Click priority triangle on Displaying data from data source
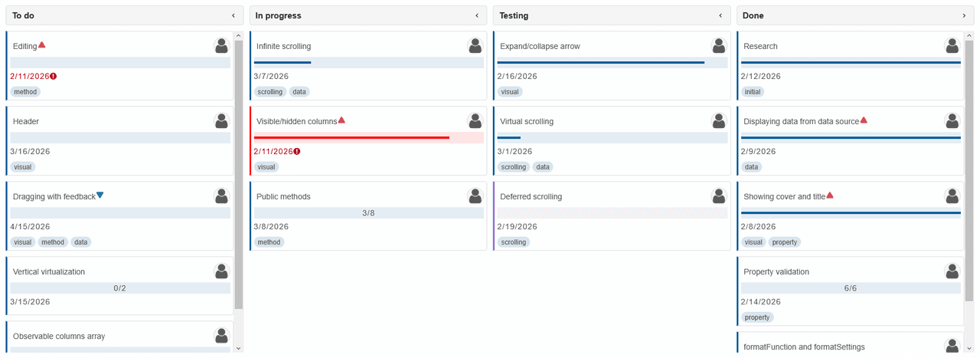The image size is (980, 358). click(x=864, y=120)
